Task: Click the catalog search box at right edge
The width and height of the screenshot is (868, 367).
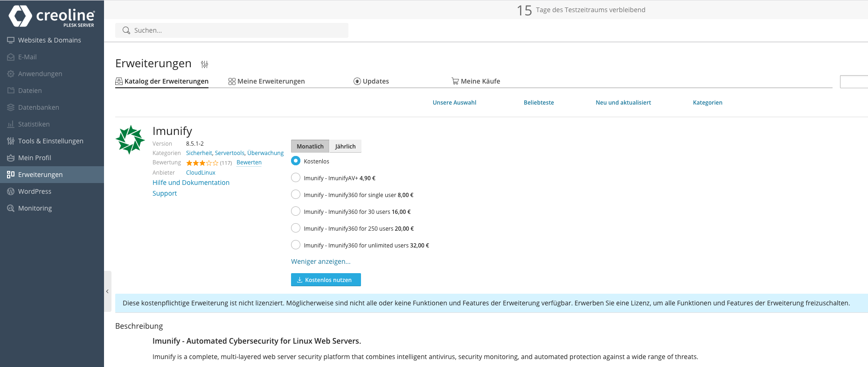Action: (854, 82)
